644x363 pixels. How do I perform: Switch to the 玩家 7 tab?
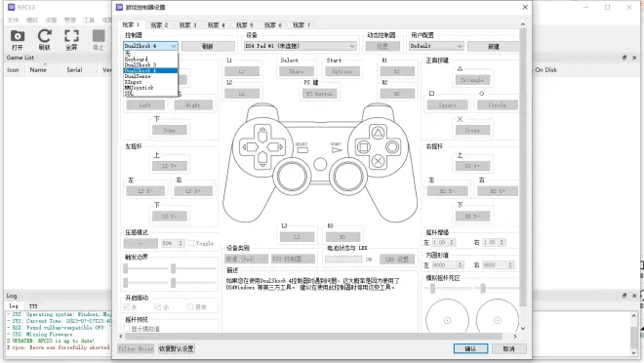(302, 25)
